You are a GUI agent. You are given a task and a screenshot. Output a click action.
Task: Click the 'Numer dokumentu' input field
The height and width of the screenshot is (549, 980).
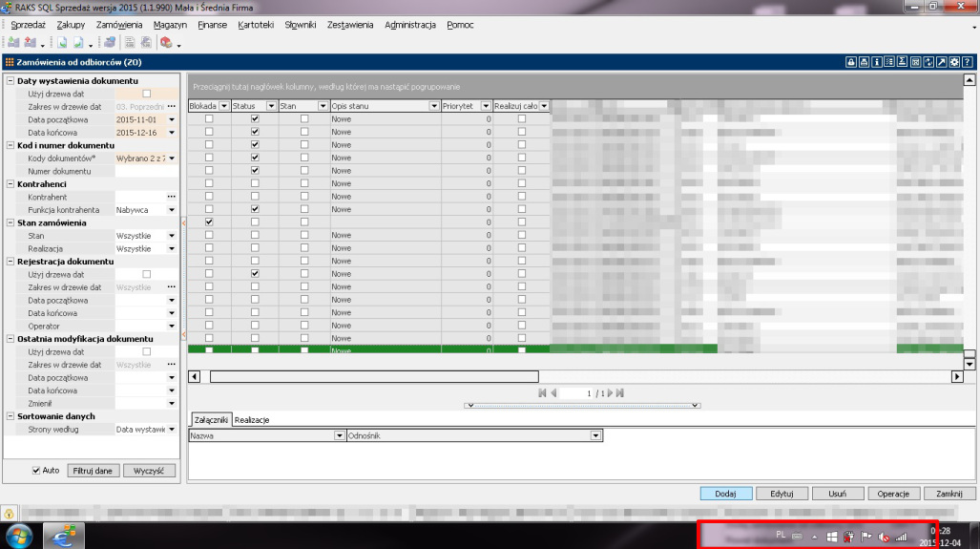click(x=146, y=171)
